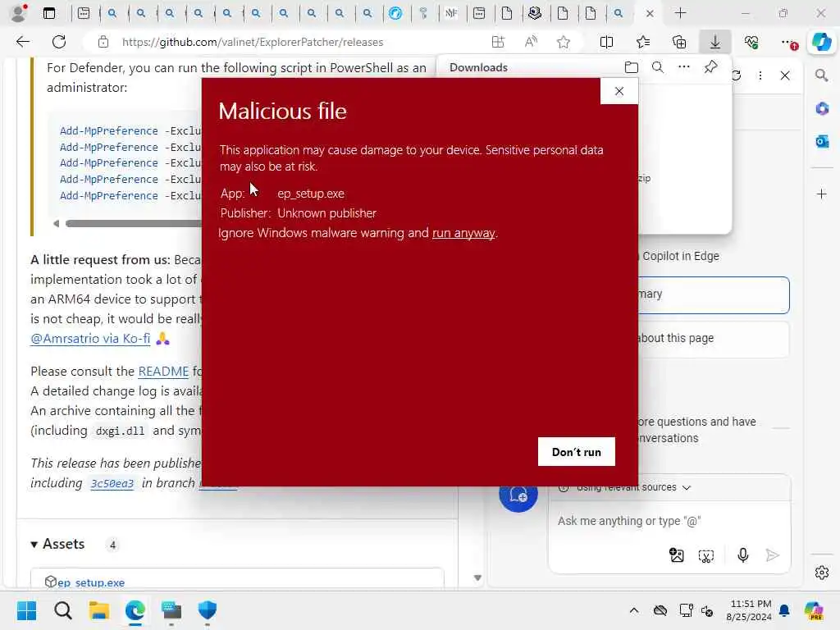The width and height of the screenshot is (840, 630).
Task: Toggle the Downloads toolbar button
Action: tap(715, 42)
